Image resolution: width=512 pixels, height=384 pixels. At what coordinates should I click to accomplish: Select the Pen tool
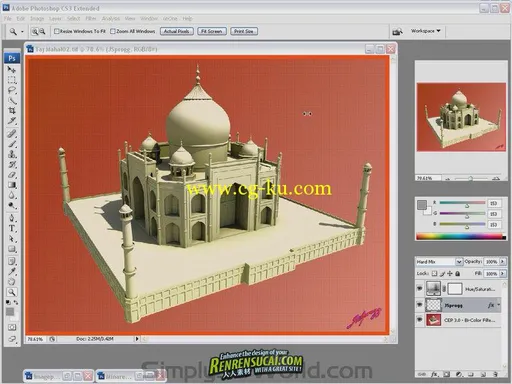pos(12,218)
